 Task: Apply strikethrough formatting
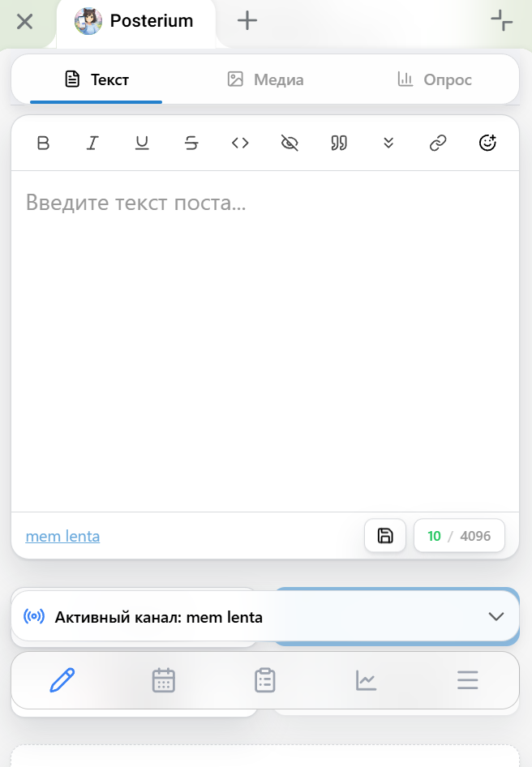click(x=191, y=143)
